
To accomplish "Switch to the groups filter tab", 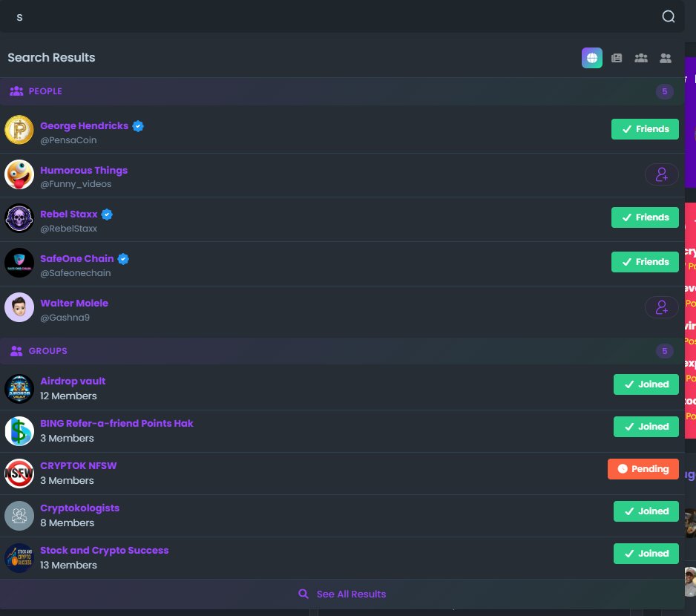I will (x=665, y=57).
